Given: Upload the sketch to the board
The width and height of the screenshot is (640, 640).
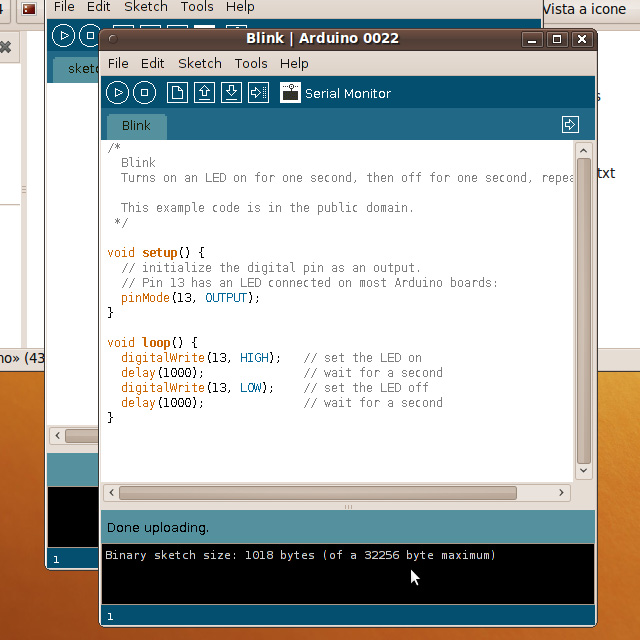Looking at the screenshot, I should (x=258, y=93).
